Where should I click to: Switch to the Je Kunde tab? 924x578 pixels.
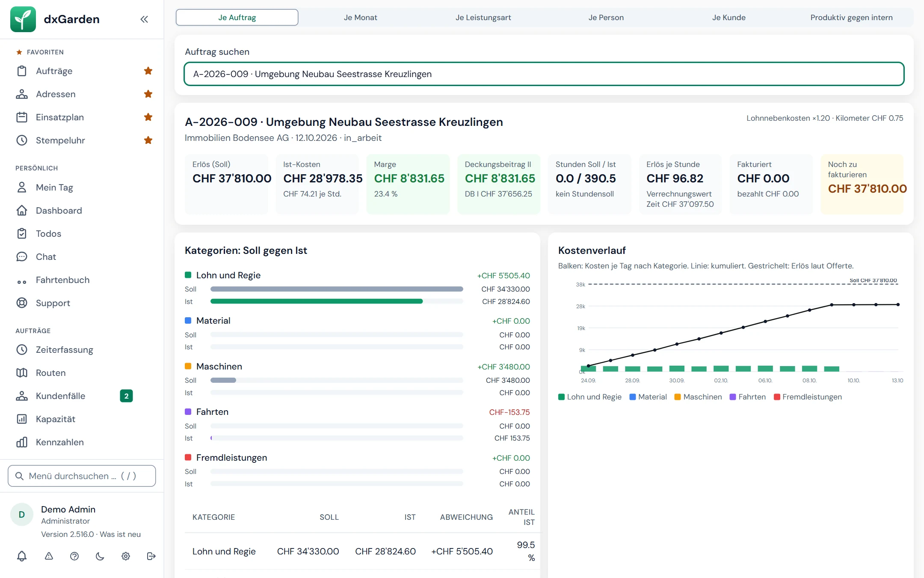click(x=729, y=18)
